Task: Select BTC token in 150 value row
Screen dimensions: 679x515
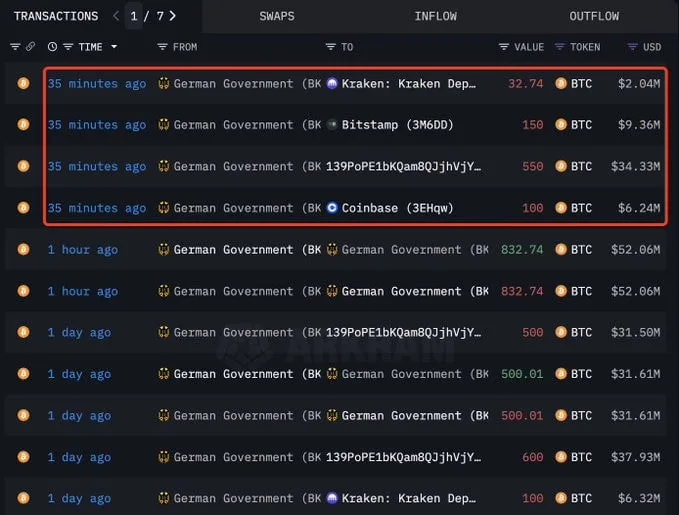Action: (581, 125)
